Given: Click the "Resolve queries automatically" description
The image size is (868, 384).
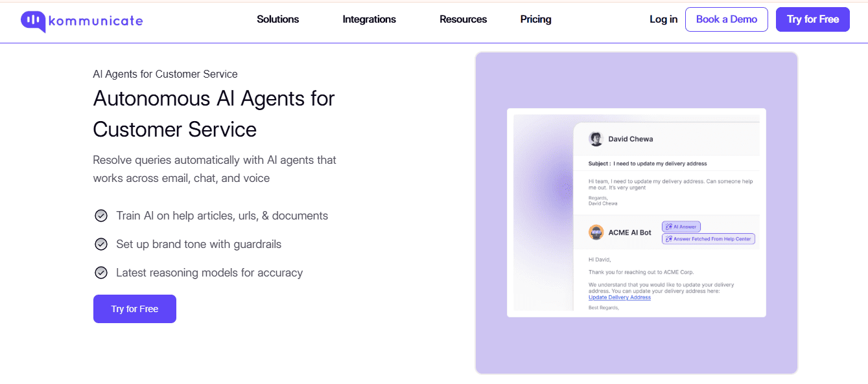Looking at the screenshot, I should 215,169.
